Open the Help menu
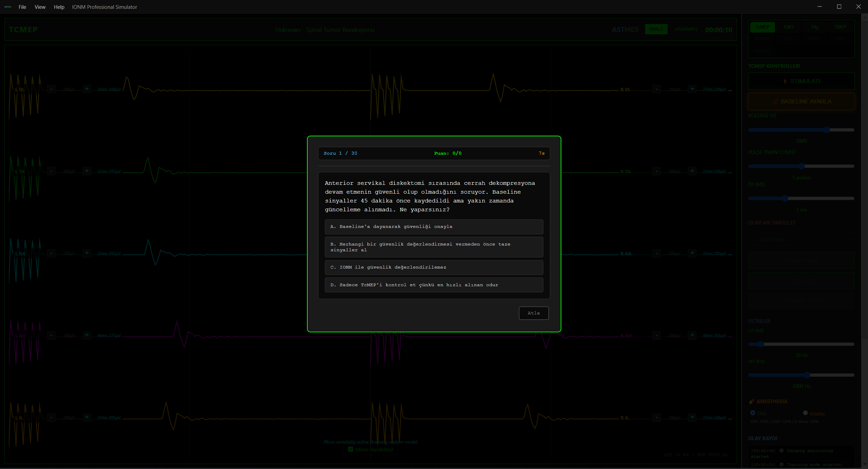Image resolution: width=868 pixels, height=469 pixels. click(59, 7)
